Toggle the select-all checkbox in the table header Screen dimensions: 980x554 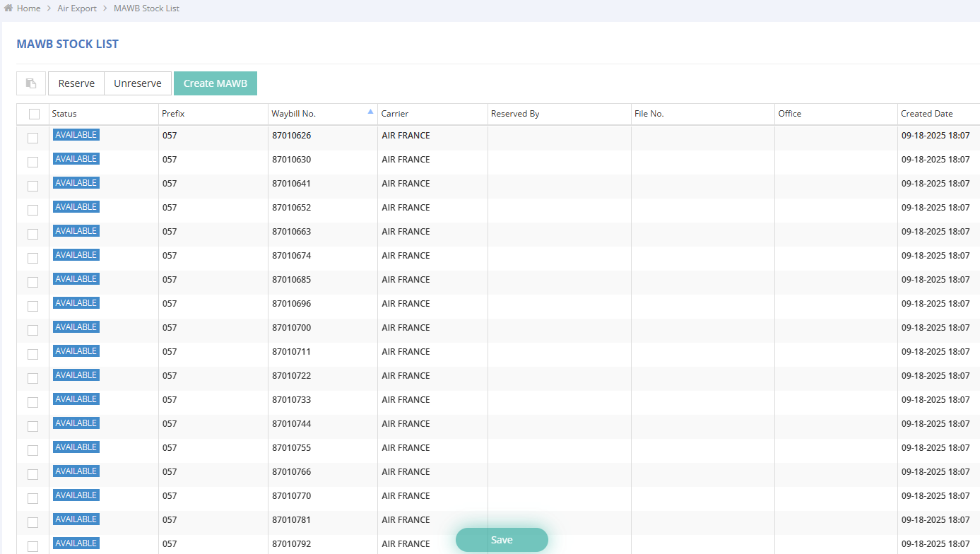pos(34,114)
